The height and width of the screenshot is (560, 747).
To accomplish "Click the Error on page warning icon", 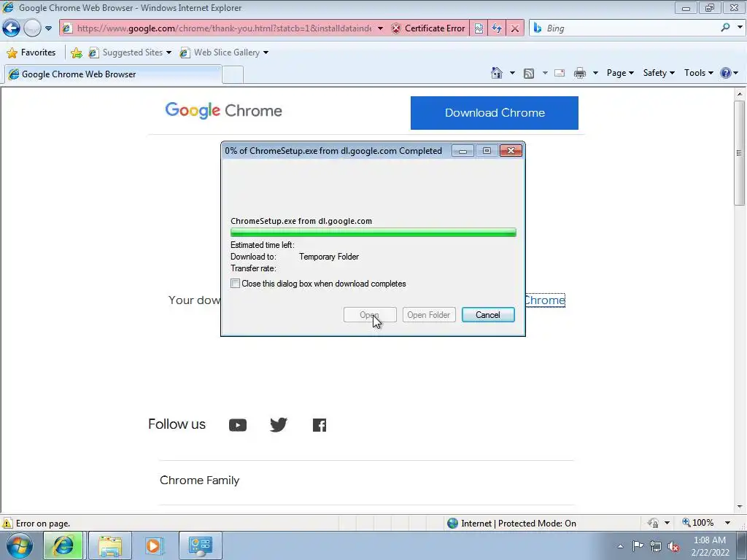I will (x=7, y=524).
